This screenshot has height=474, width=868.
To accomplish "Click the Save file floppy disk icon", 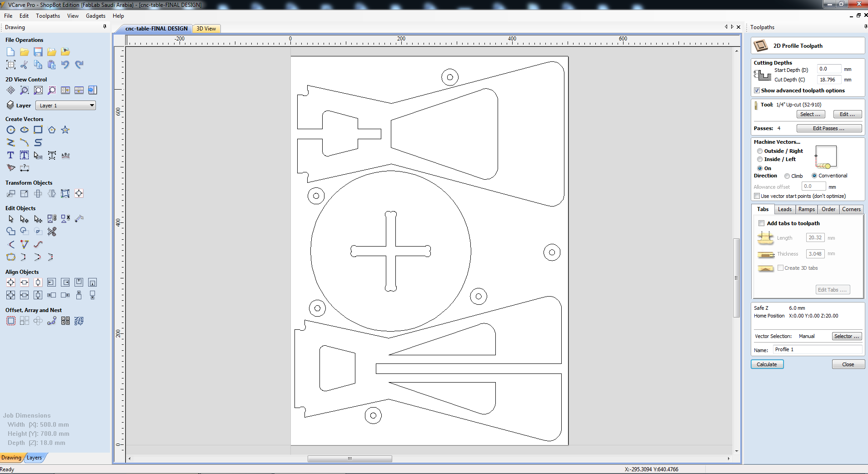I will (38, 52).
